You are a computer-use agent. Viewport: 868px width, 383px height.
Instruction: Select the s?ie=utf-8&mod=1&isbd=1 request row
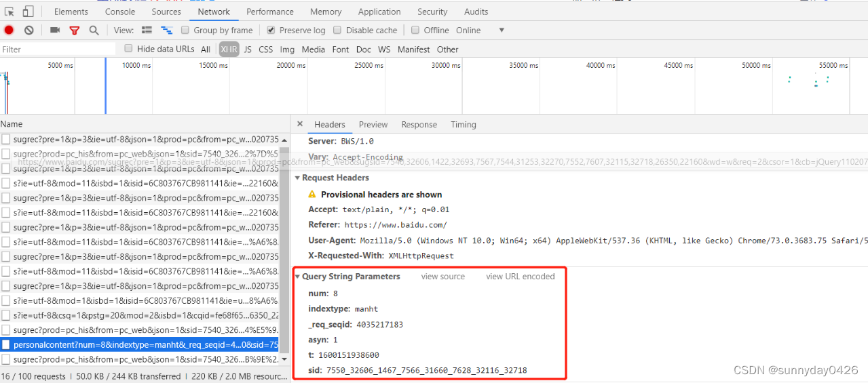(x=140, y=300)
